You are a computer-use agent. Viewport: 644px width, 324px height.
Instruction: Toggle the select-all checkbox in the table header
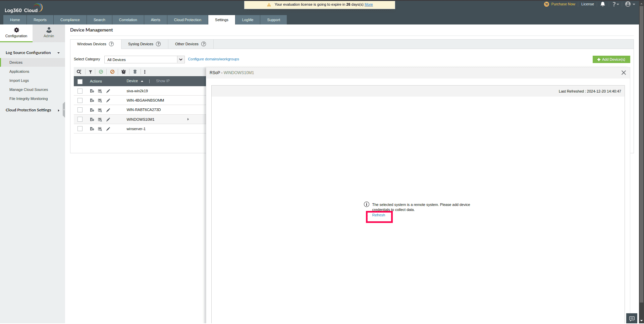80,82
